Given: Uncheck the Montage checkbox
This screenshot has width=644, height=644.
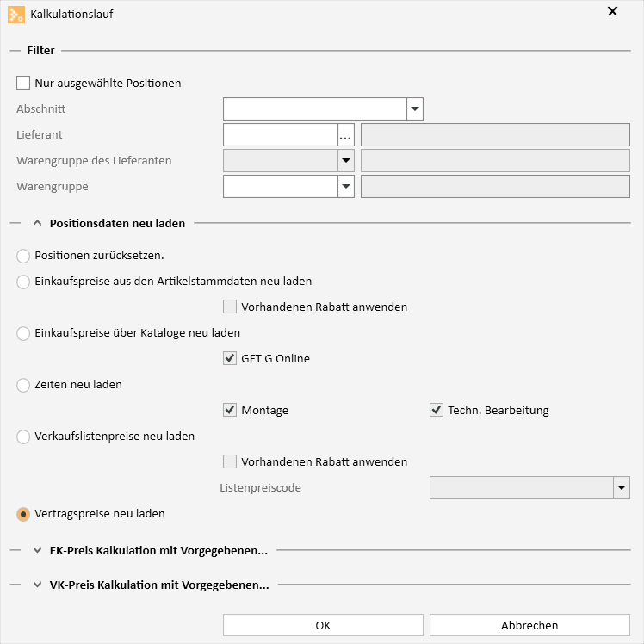Looking at the screenshot, I should (x=230, y=410).
